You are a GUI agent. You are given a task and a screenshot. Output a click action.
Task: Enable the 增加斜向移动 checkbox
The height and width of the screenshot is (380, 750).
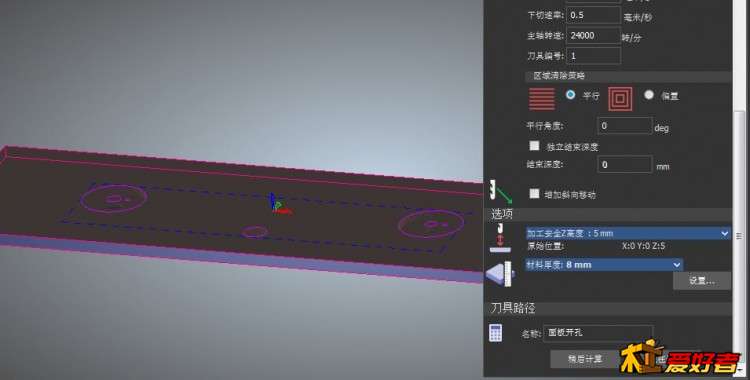tap(535, 193)
